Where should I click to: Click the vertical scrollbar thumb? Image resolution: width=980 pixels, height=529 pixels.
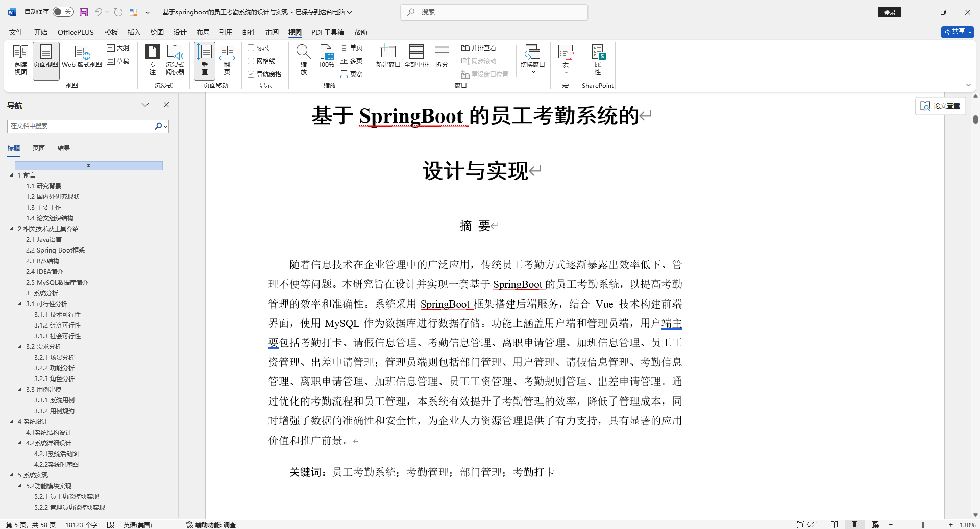point(975,119)
